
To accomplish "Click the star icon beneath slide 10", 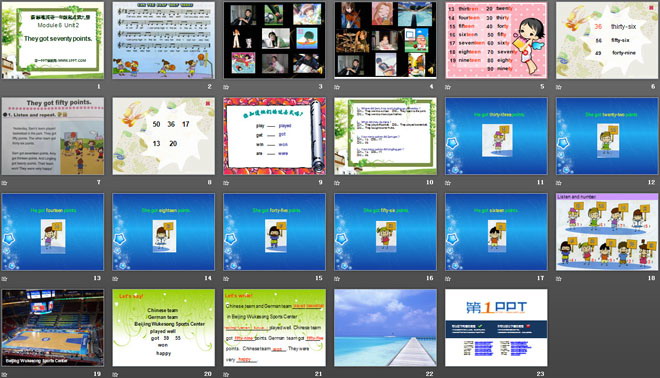I will 337,183.
